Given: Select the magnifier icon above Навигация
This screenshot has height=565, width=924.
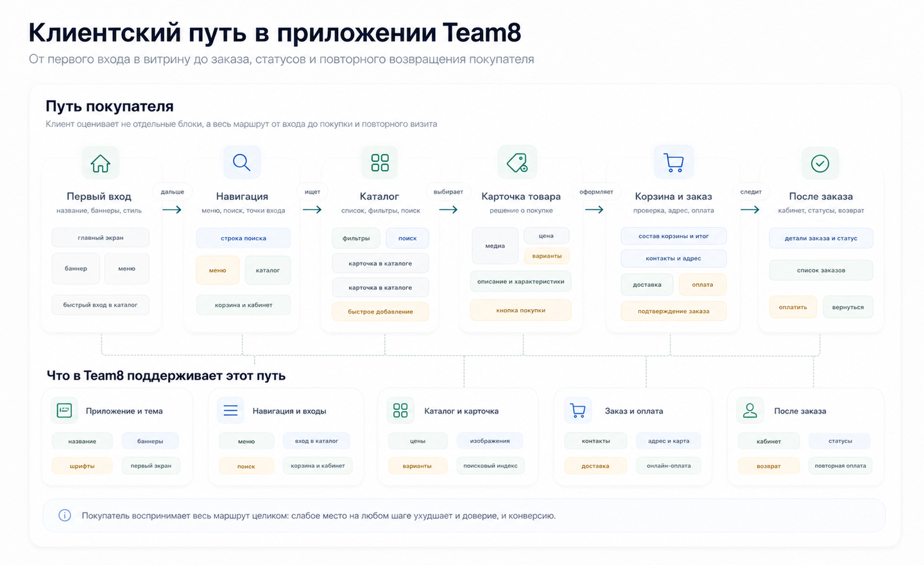Looking at the screenshot, I should click(x=242, y=162).
